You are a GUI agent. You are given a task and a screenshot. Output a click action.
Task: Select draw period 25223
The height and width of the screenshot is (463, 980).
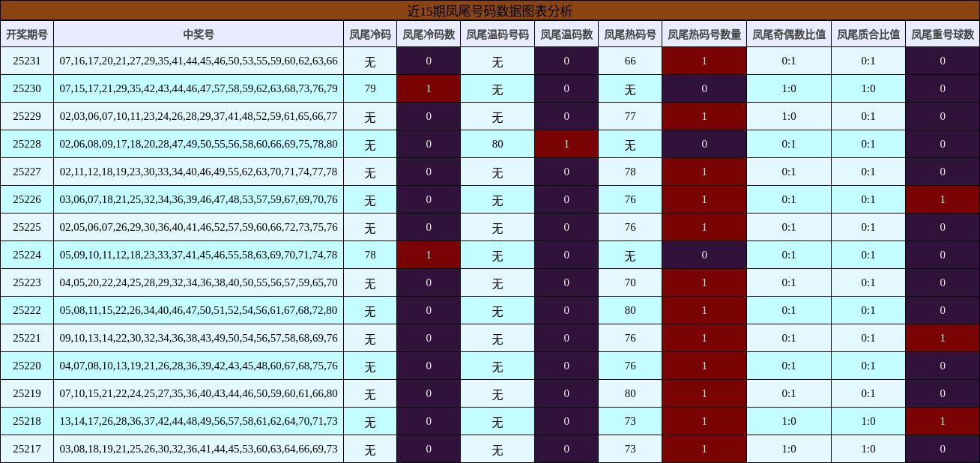tap(27, 282)
